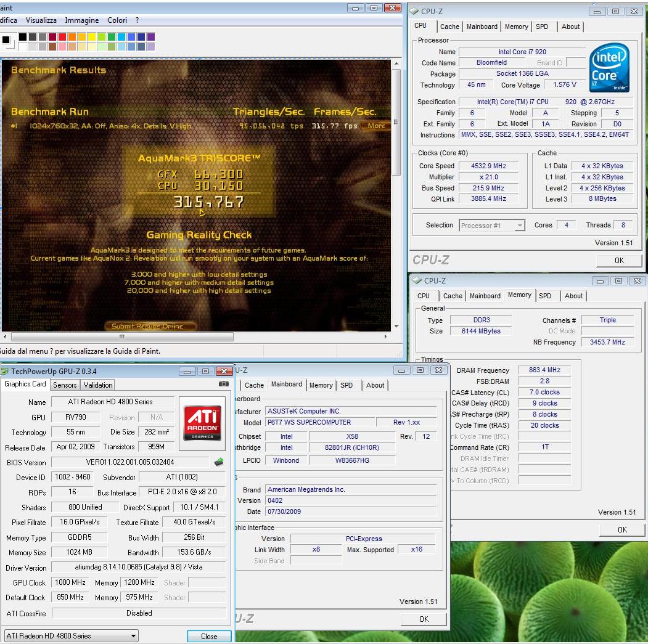The width and height of the screenshot is (648, 644).
Task: Select Graphics Card tab in GPU-Z
Action: click(25, 384)
